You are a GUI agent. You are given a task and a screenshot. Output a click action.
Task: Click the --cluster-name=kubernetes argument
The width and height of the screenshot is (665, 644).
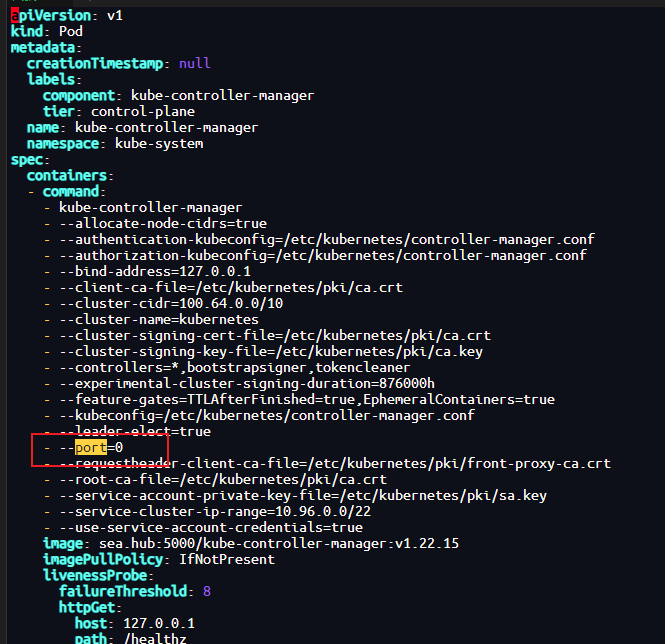[x=159, y=319]
